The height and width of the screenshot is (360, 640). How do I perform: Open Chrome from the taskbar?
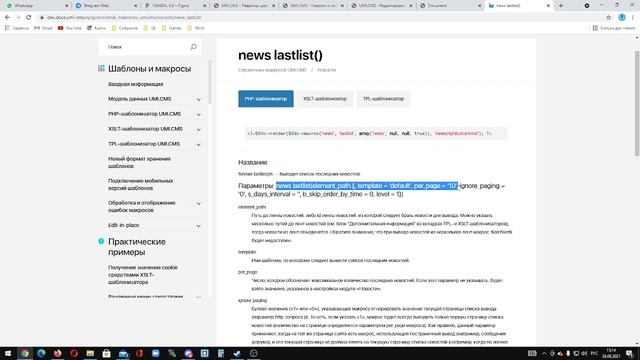coord(24,353)
